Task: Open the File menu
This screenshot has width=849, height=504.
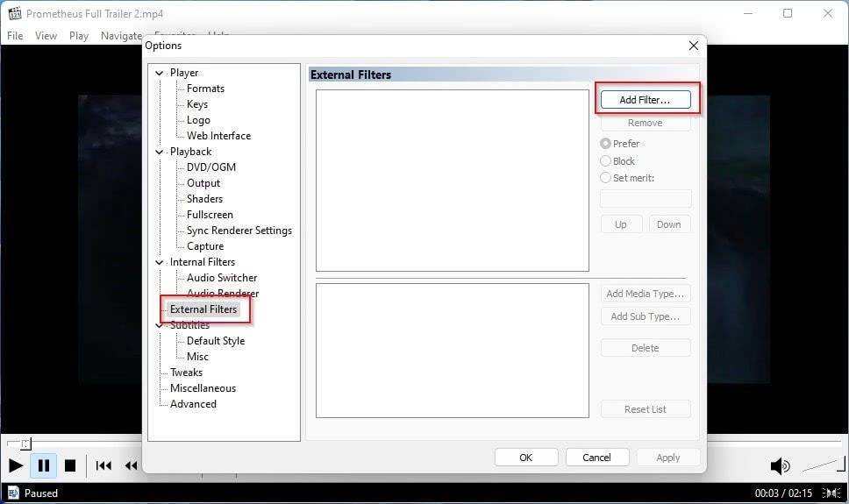Action: pos(15,36)
